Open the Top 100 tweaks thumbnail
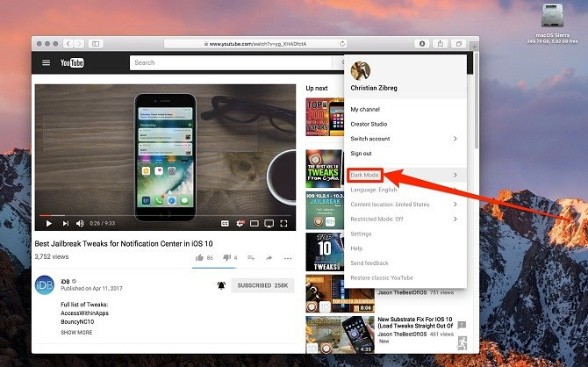 coord(325,117)
